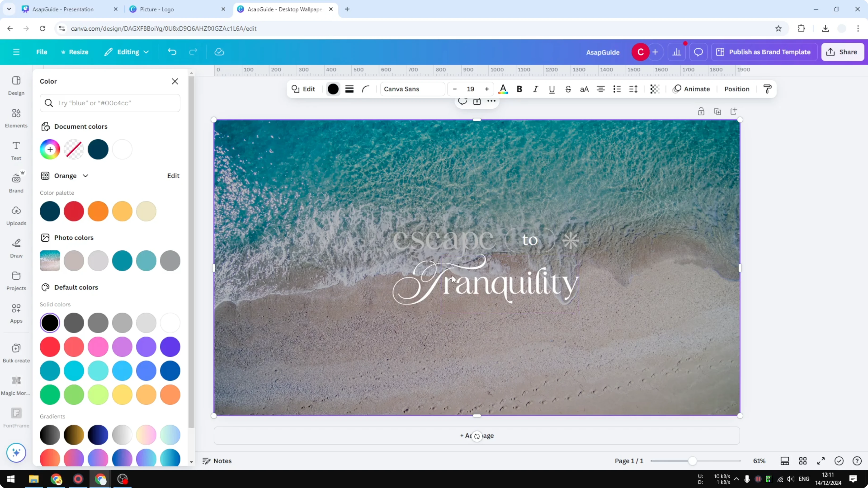Open the Editing mode dropdown
This screenshot has height=488, width=868.
point(126,52)
